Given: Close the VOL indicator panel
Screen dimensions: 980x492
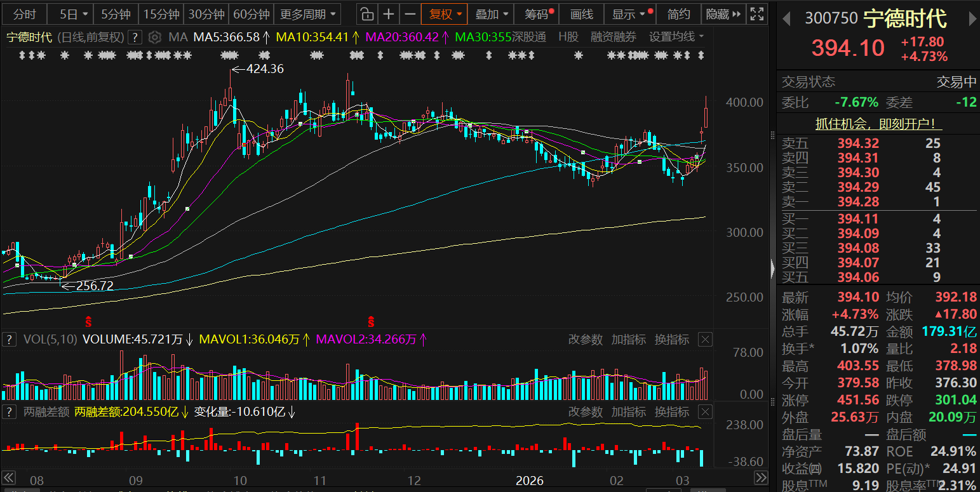Looking at the screenshot, I should [x=705, y=340].
